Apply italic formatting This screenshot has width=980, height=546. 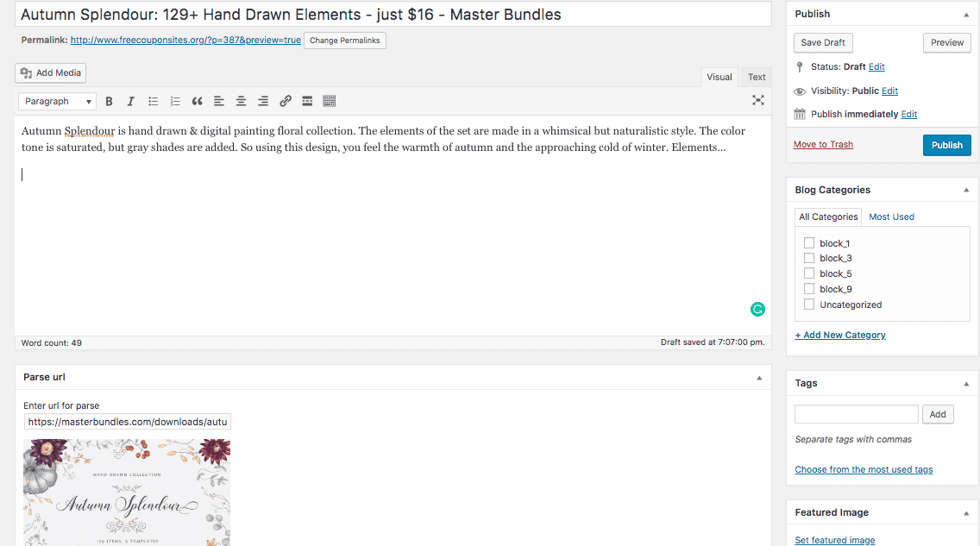point(130,101)
